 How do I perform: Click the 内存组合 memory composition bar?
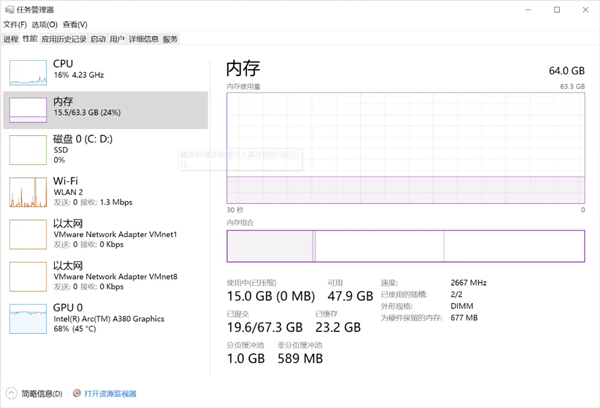405,247
